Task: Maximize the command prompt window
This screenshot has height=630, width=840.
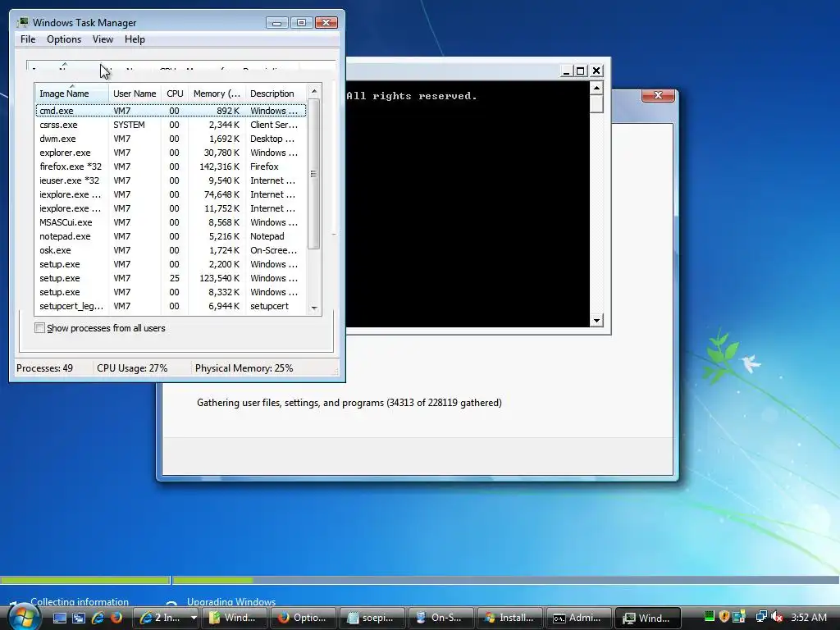Action: [x=581, y=71]
